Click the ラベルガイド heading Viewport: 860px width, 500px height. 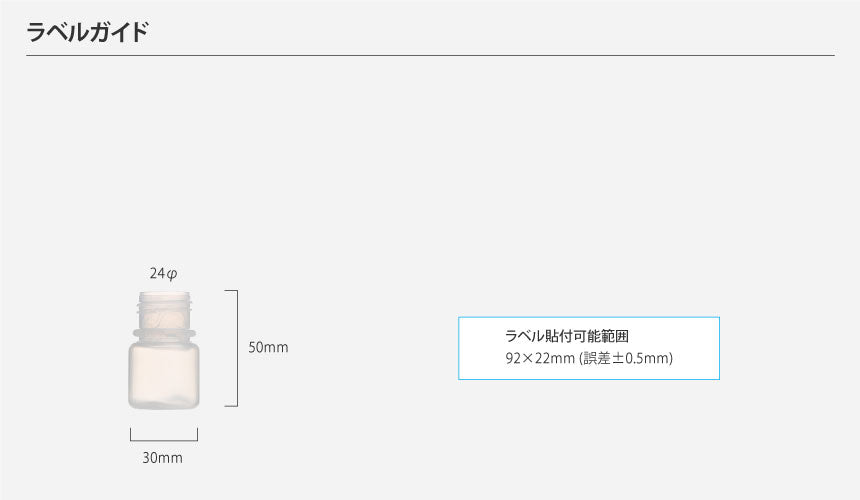tap(87, 31)
